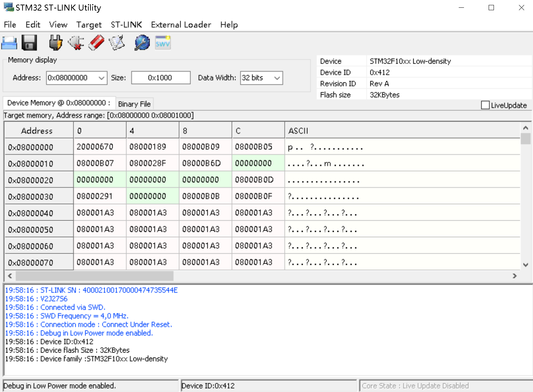Click the column header labeled 4

(153, 131)
